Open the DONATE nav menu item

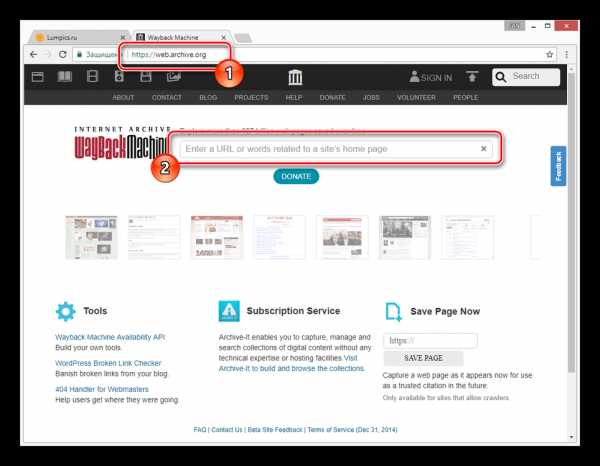point(333,98)
